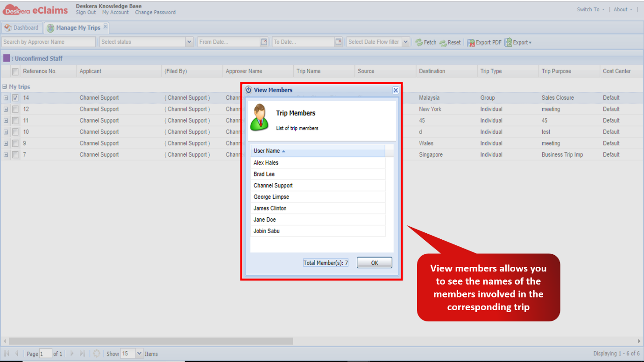Screen dimensions: 644x362
Task: Uncheck the checkbox for trip 14
Action: [15, 98]
